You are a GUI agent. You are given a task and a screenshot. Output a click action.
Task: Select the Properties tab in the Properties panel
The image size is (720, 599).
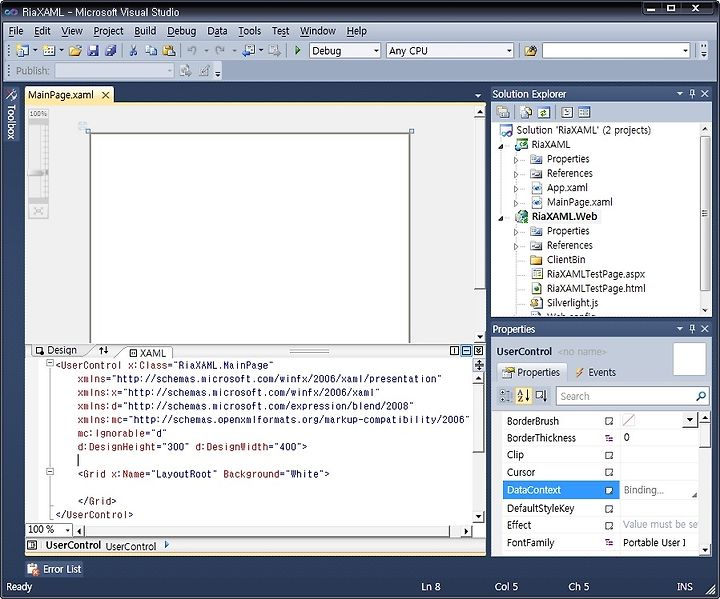[531, 372]
